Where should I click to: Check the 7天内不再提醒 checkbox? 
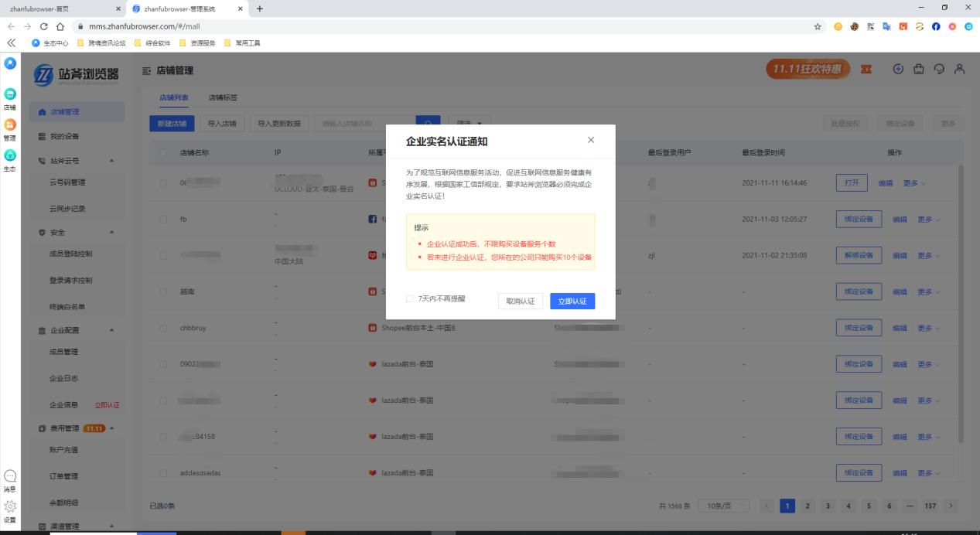pyautogui.click(x=410, y=298)
